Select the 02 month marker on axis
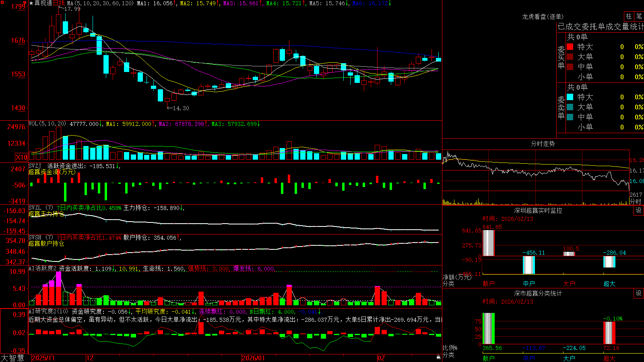 point(381,358)
